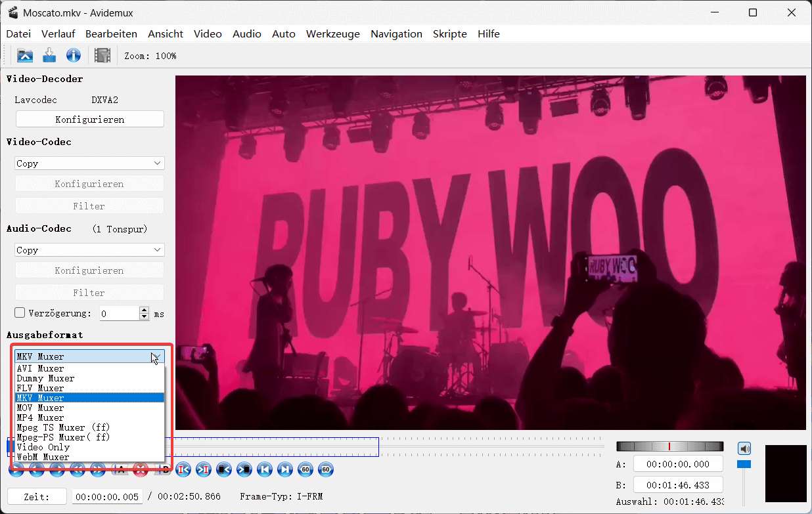Click the video preview frame
812x514 pixels.
[491, 253]
